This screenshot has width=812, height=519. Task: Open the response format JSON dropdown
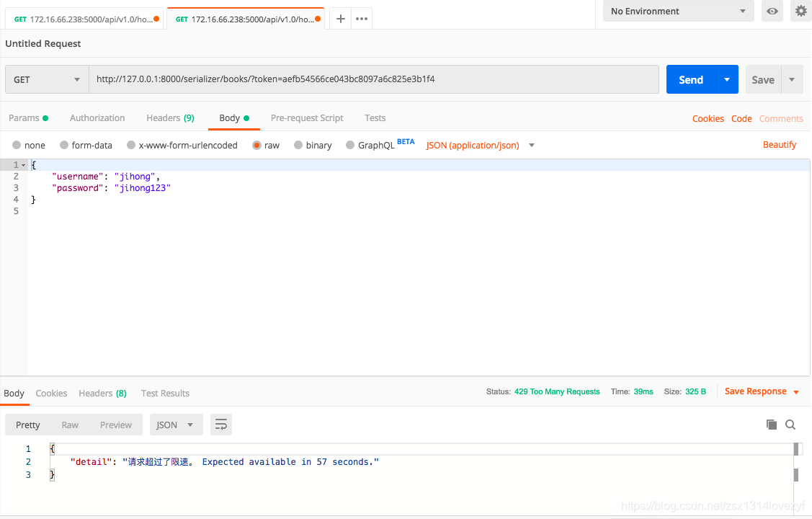tap(176, 425)
